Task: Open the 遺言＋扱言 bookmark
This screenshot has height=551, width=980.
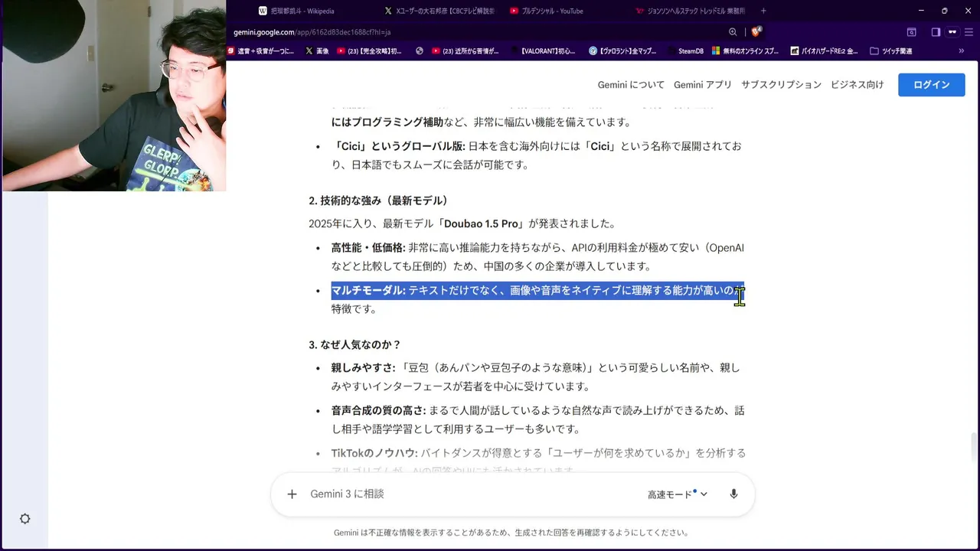Action: 260,51
